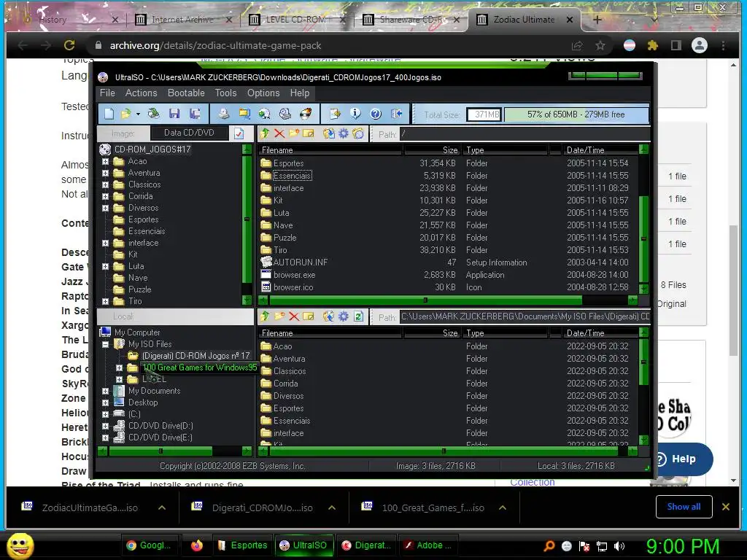Click the blue Help chat button on webpage
The image size is (747, 560).
tap(682, 459)
